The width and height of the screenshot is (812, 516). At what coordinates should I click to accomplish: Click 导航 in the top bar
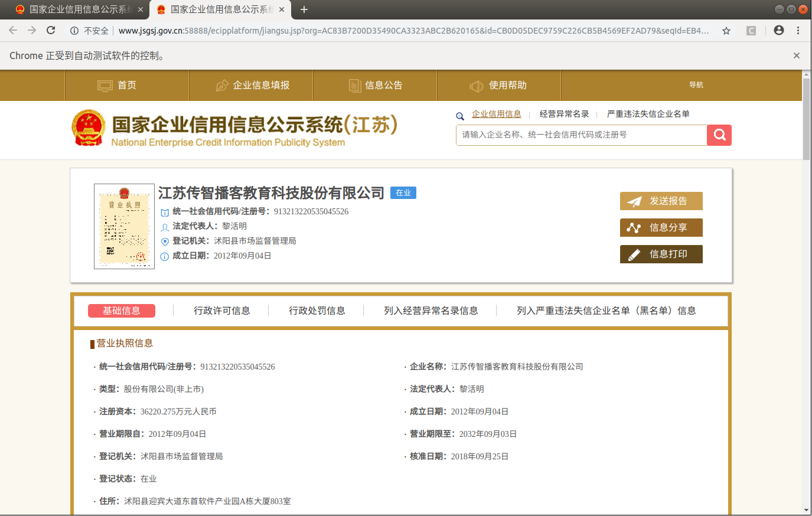pyautogui.click(x=696, y=85)
